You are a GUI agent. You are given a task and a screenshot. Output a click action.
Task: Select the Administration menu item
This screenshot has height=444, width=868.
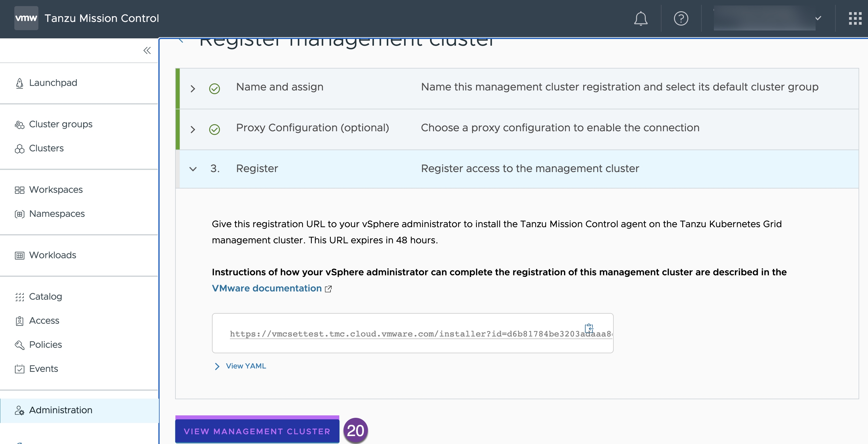click(60, 410)
